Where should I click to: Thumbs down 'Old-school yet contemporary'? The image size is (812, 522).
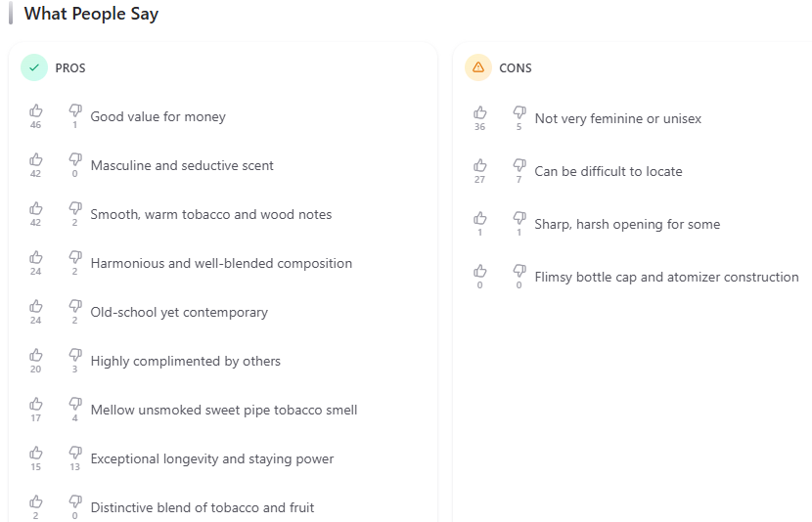pyautogui.click(x=75, y=306)
